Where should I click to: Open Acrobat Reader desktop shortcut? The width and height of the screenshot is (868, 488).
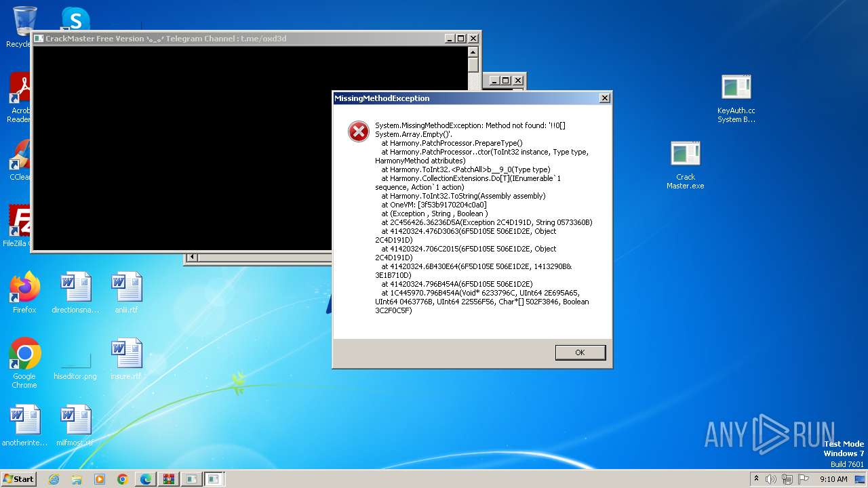(x=21, y=97)
